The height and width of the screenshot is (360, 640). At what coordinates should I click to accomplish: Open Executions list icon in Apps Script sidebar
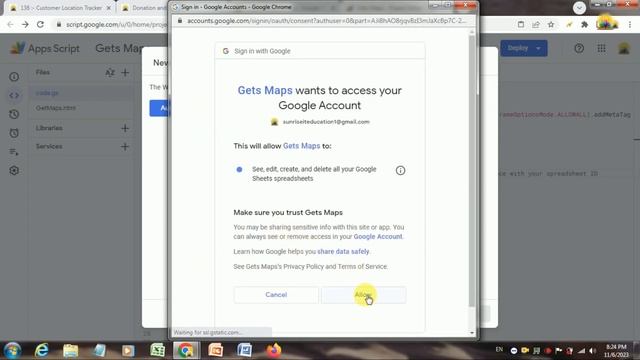(x=14, y=152)
